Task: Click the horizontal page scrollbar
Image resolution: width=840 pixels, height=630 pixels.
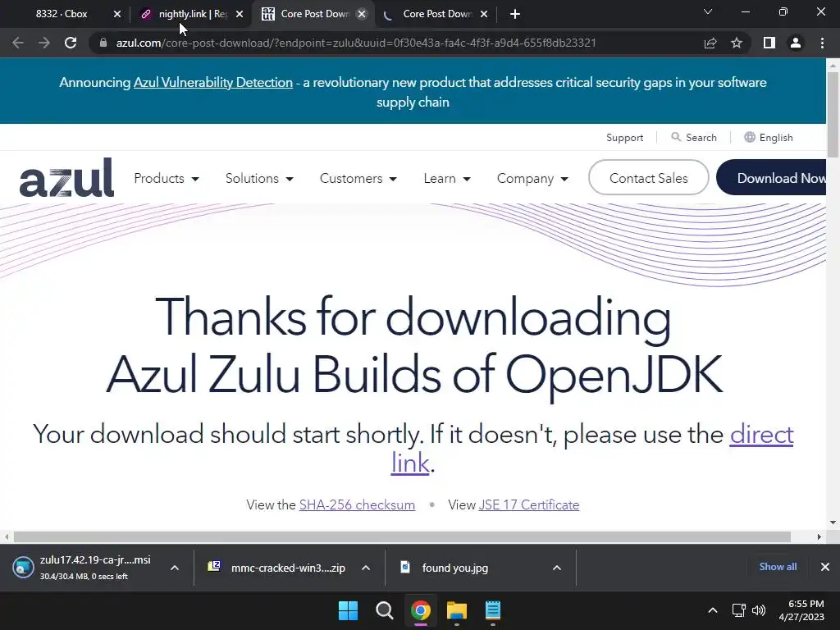Action: (402, 536)
